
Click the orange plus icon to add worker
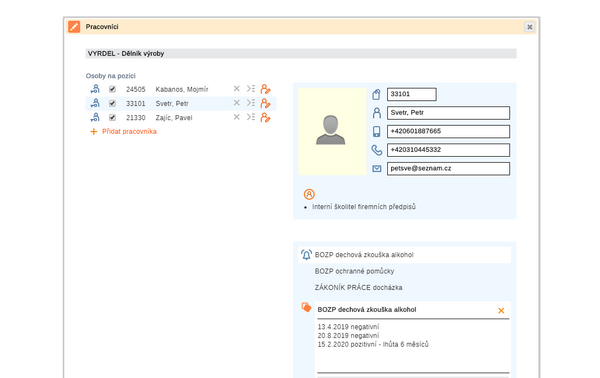[x=93, y=132]
